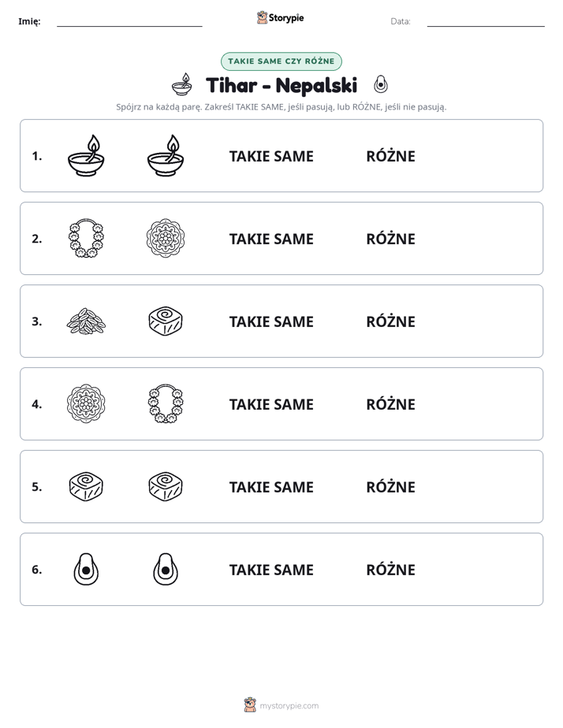Screen dimensions: 563x728
Task: Click the mandala icon in row 2
Action: [x=166, y=238]
